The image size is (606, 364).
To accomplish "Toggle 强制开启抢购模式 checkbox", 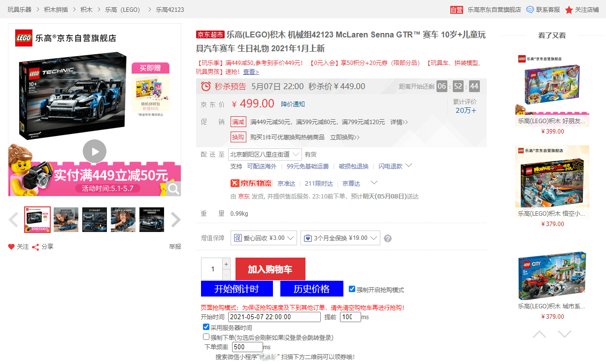I will coord(352,289).
